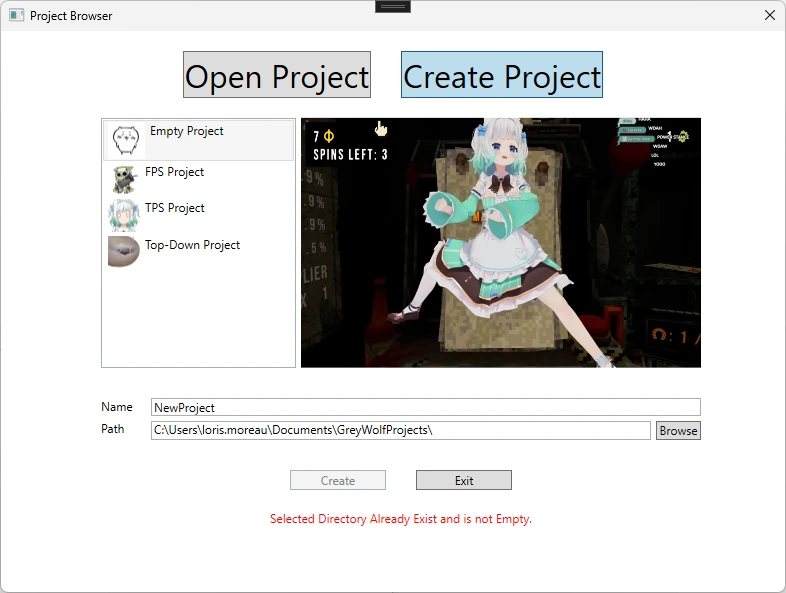Select the Top-Down Project template label
This screenshot has width=786, height=593.
pyautogui.click(x=193, y=245)
